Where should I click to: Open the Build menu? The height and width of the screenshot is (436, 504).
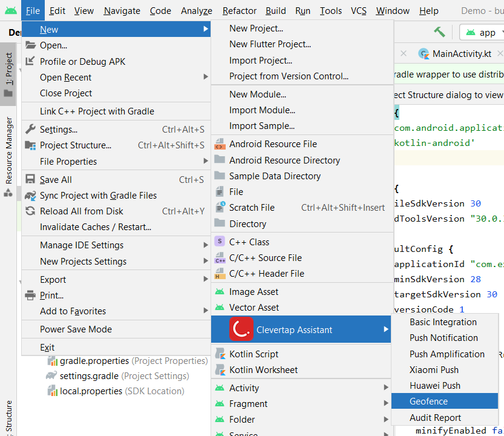click(x=275, y=11)
